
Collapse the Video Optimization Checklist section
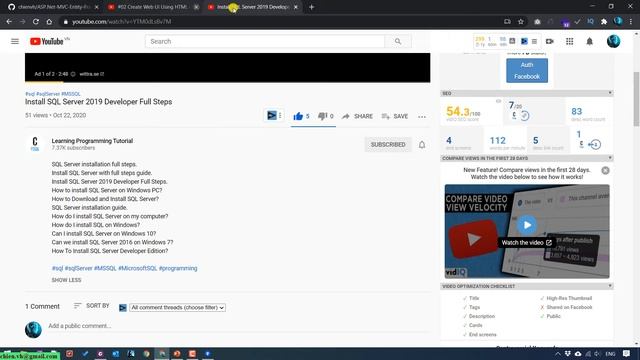click(x=610, y=286)
